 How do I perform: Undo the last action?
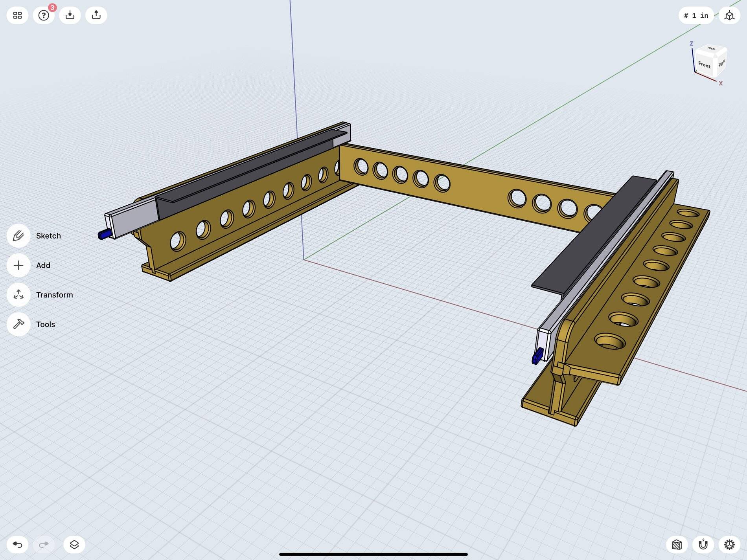(x=17, y=544)
